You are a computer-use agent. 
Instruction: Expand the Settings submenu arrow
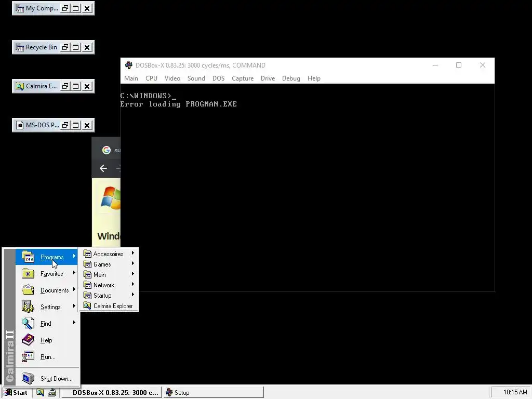pos(74,306)
